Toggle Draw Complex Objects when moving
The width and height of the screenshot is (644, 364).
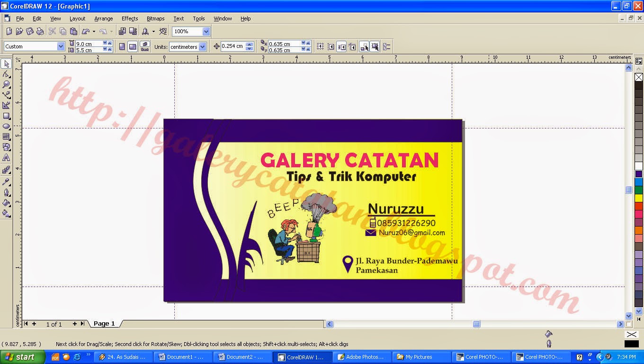coord(364,46)
